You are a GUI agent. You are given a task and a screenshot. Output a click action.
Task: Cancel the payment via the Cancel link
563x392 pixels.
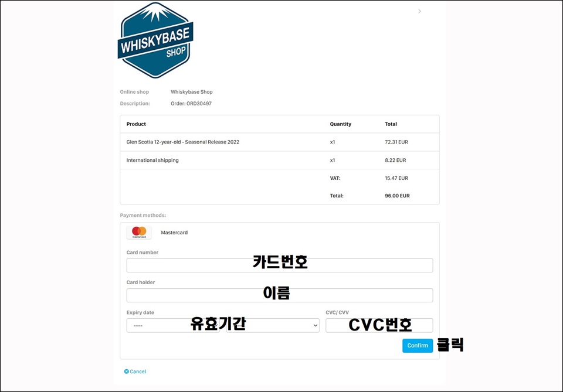point(135,371)
